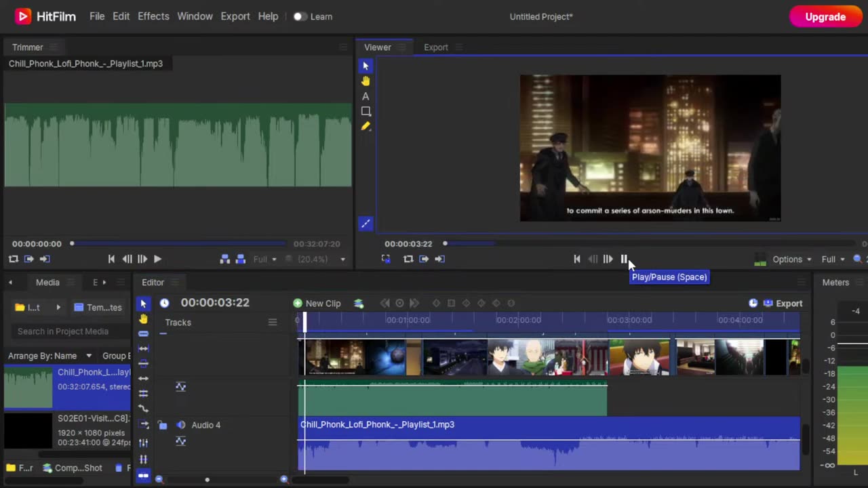Click the green New Clip plus icon
Screen dimensions: 868x488
coord(298,304)
